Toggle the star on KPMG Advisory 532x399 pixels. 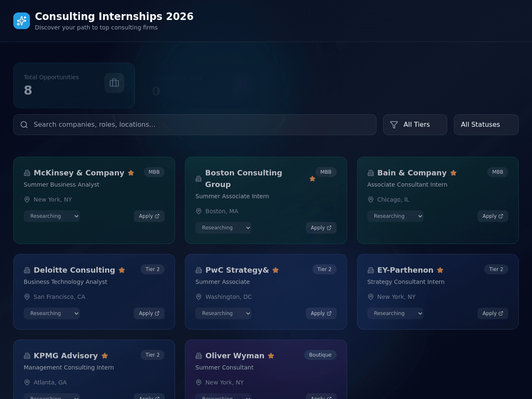[x=105, y=356]
